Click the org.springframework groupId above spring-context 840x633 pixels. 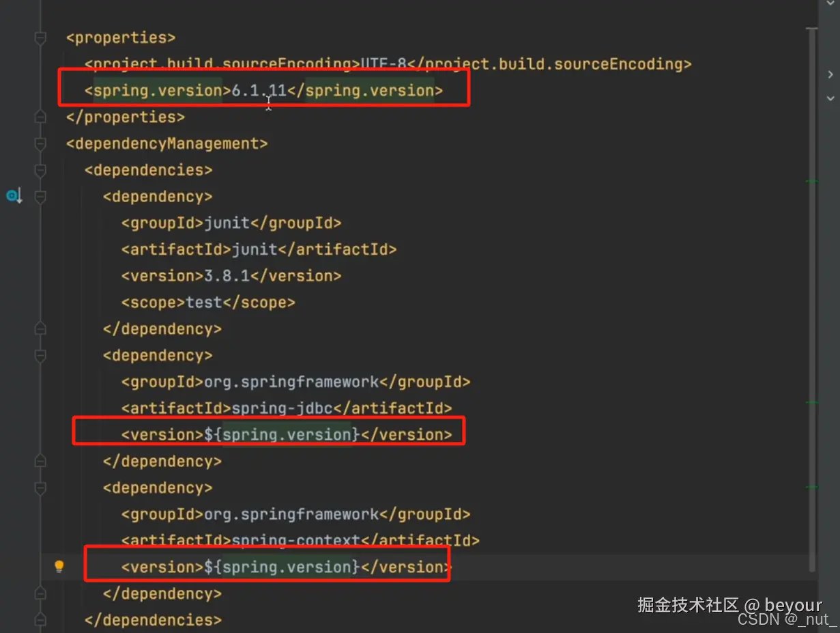click(x=295, y=514)
